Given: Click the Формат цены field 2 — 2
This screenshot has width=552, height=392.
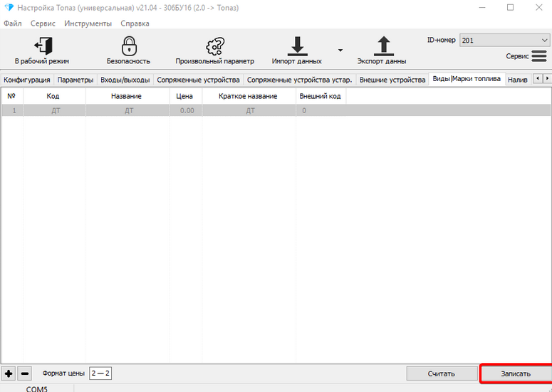Looking at the screenshot, I should click(x=100, y=374).
